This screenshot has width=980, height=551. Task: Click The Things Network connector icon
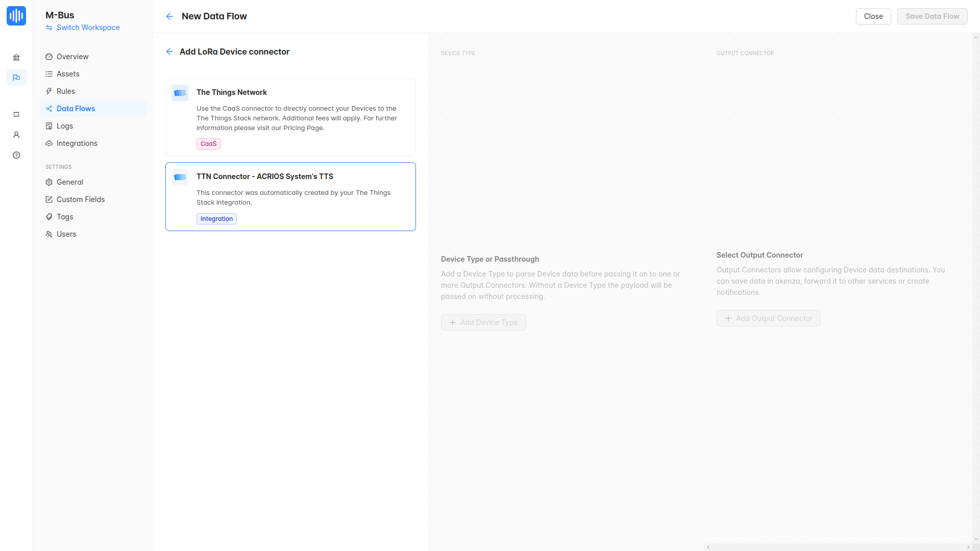pos(180,93)
